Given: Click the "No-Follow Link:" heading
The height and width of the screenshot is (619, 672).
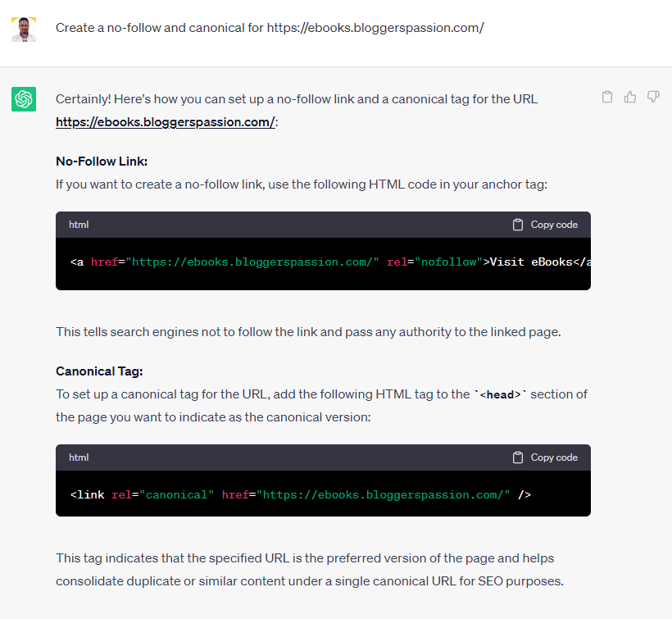Looking at the screenshot, I should coord(102,162).
